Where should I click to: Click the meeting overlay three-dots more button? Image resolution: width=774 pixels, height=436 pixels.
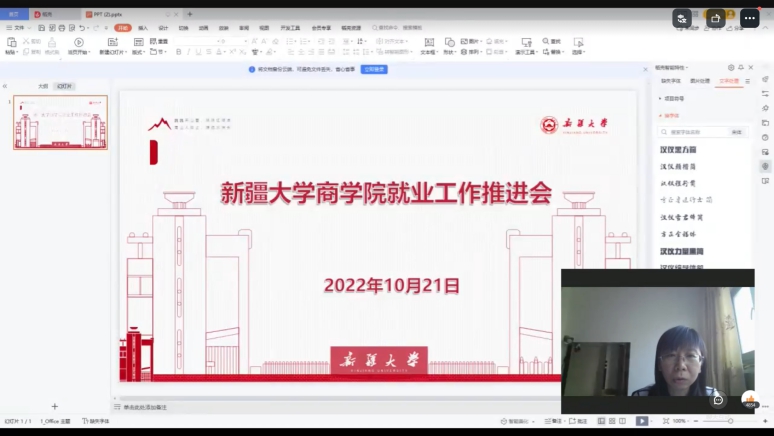coord(749,18)
